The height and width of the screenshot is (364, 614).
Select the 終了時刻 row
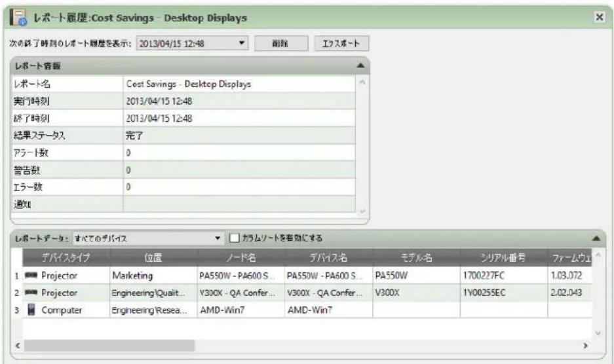click(183, 118)
